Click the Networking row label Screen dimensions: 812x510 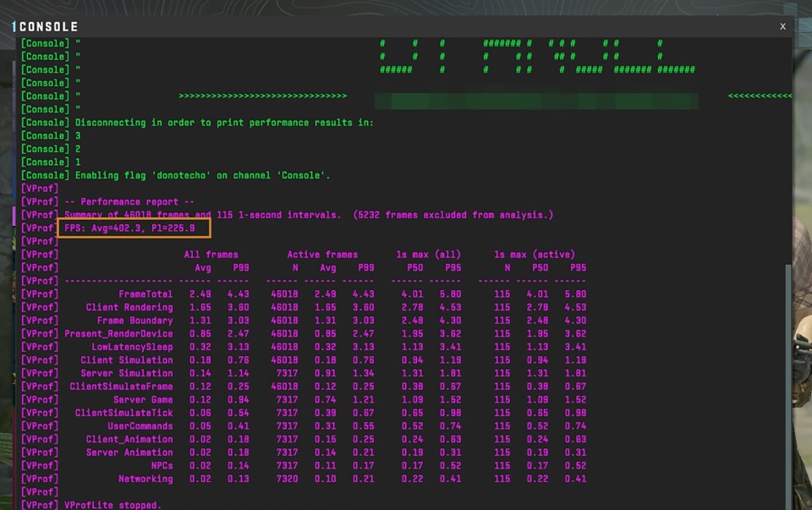pyautogui.click(x=145, y=479)
